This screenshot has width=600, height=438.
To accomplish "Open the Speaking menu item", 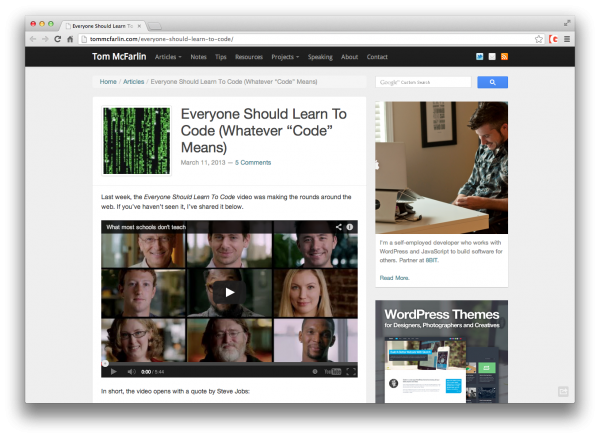I will [x=320, y=57].
